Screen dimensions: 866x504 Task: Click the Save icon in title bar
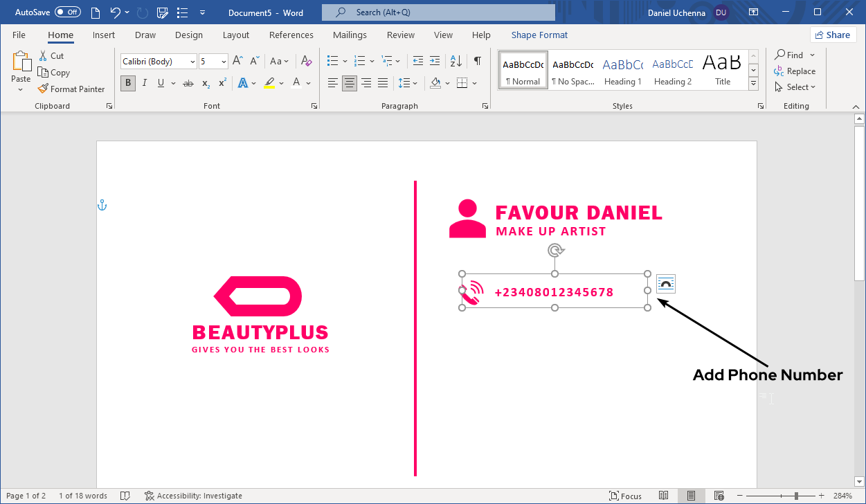coord(163,12)
